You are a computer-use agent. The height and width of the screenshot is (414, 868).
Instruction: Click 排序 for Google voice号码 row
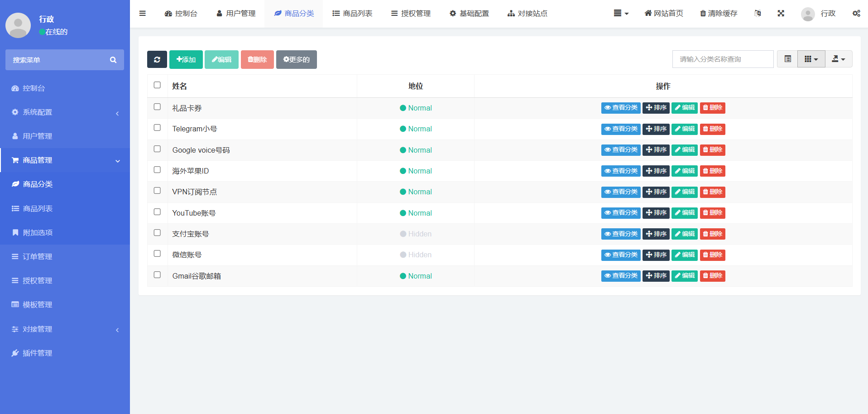[x=656, y=150]
